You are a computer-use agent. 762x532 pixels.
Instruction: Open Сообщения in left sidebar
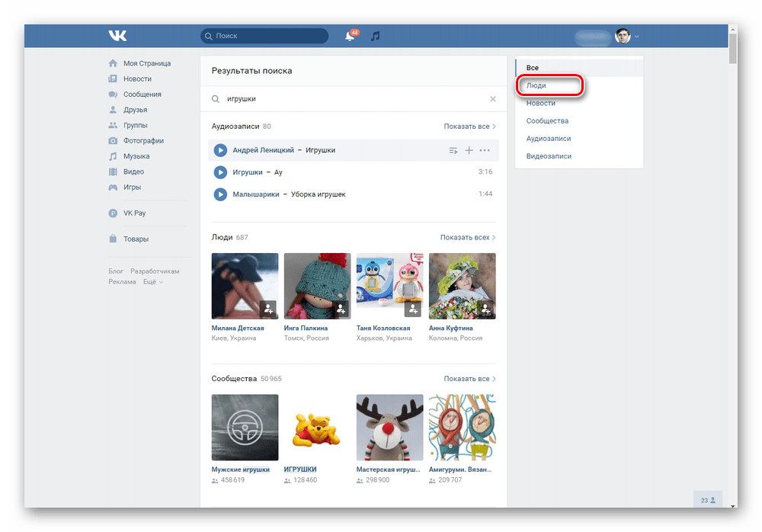tap(142, 95)
